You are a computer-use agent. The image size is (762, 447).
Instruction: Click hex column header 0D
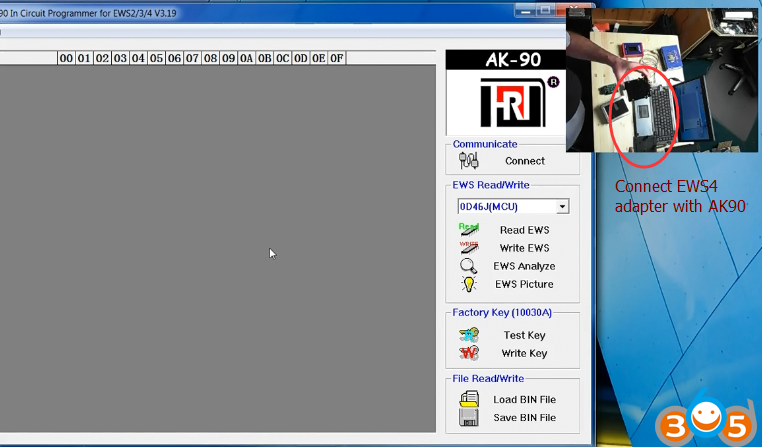click(300, 58)
